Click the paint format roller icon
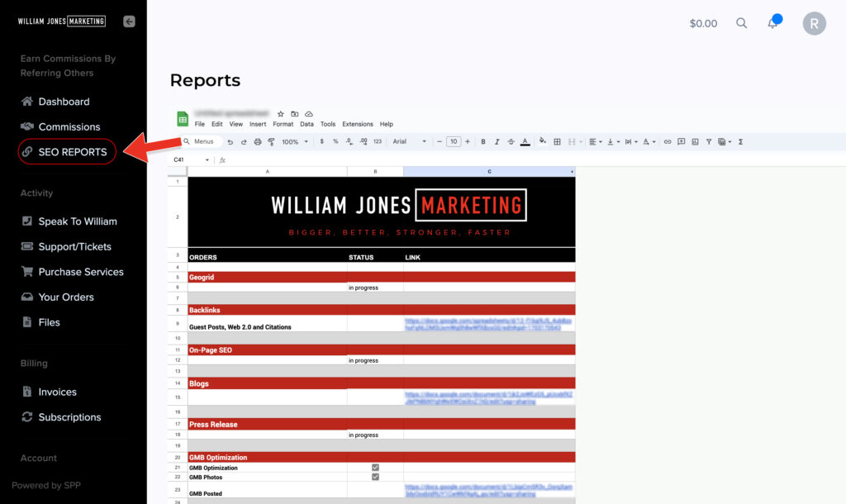 tap(272, 142)
